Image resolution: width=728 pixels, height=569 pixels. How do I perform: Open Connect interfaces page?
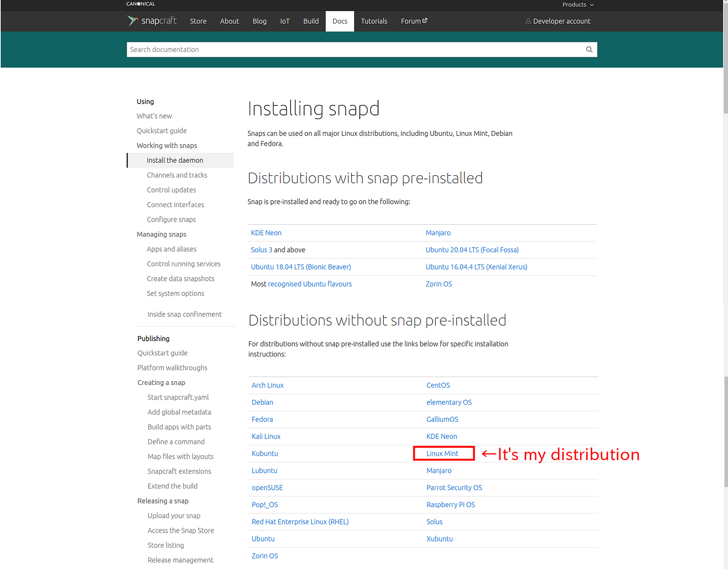[x=175, y=205]
